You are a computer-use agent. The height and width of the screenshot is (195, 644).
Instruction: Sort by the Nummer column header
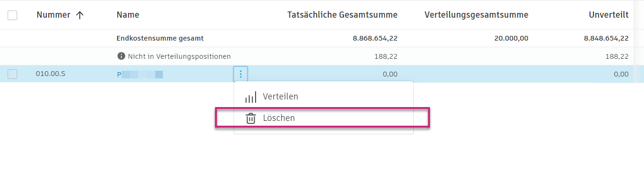(x=53, y=15)
